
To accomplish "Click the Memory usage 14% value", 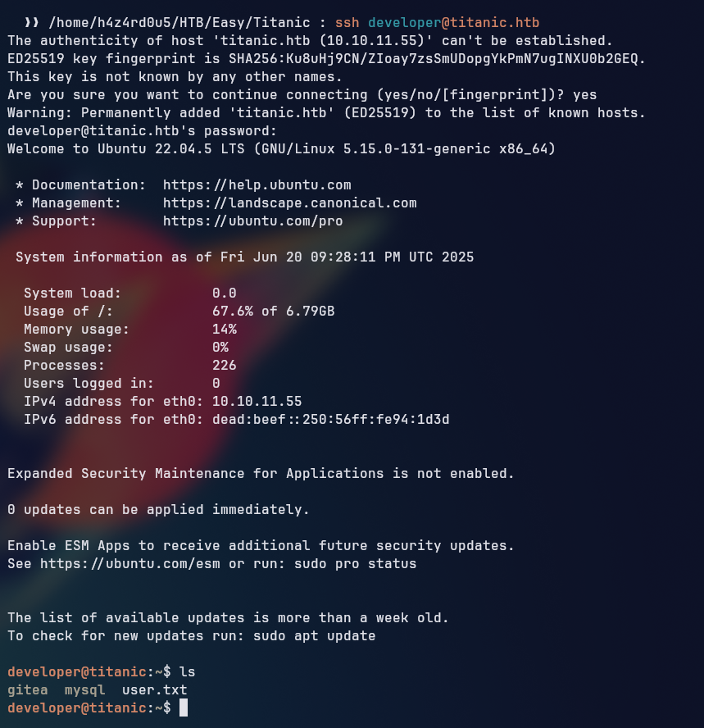I will 224,330.
